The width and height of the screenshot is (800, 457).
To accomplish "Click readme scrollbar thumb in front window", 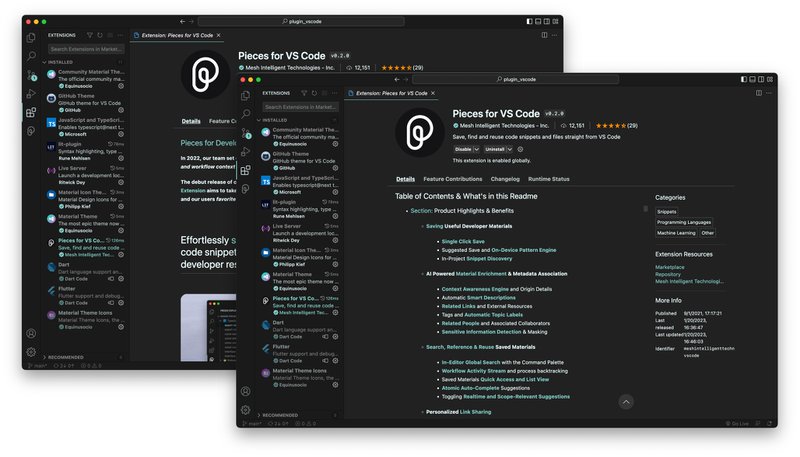I will click(645, 209).
